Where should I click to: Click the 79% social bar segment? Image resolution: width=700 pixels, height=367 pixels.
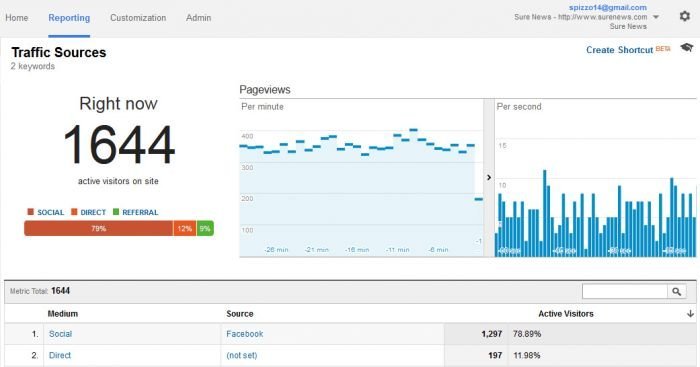[99, 229]
